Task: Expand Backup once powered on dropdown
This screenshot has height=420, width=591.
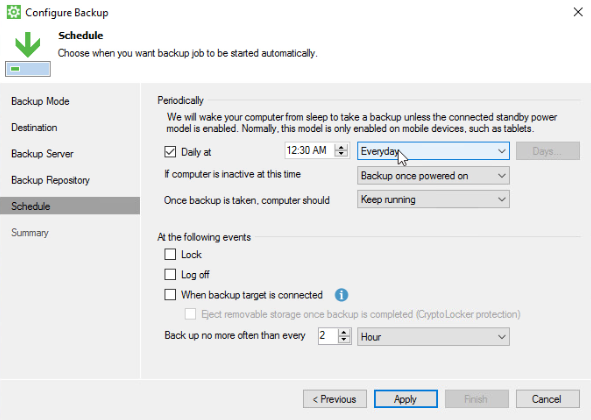Action: 433,176
